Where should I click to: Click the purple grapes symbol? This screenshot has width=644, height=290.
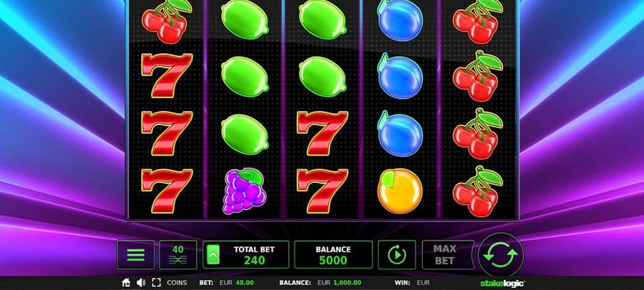point(245,190)
